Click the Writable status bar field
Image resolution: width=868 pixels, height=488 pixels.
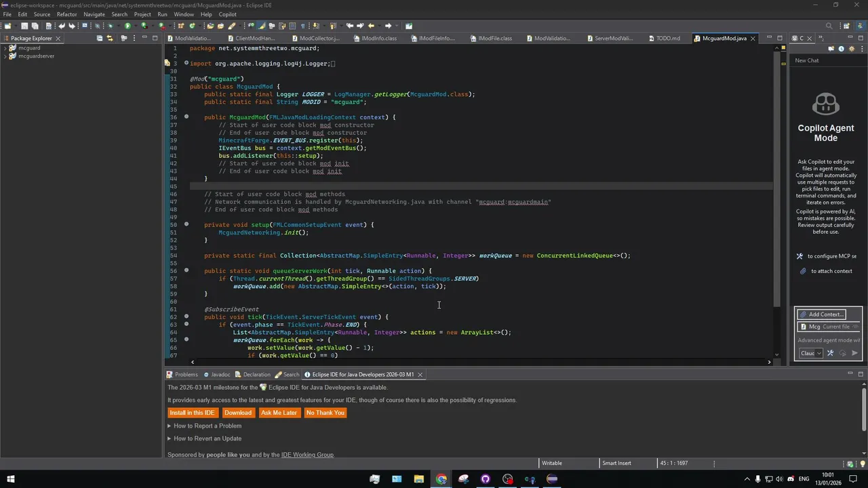click(x=552, y=463)
